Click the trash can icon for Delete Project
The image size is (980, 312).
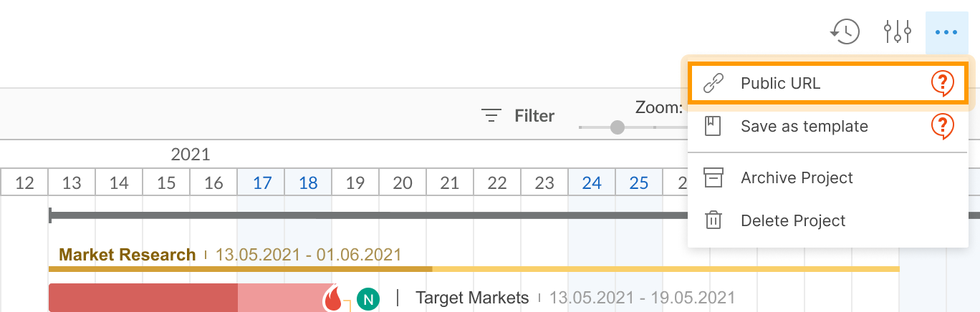(x=714, y=220)
